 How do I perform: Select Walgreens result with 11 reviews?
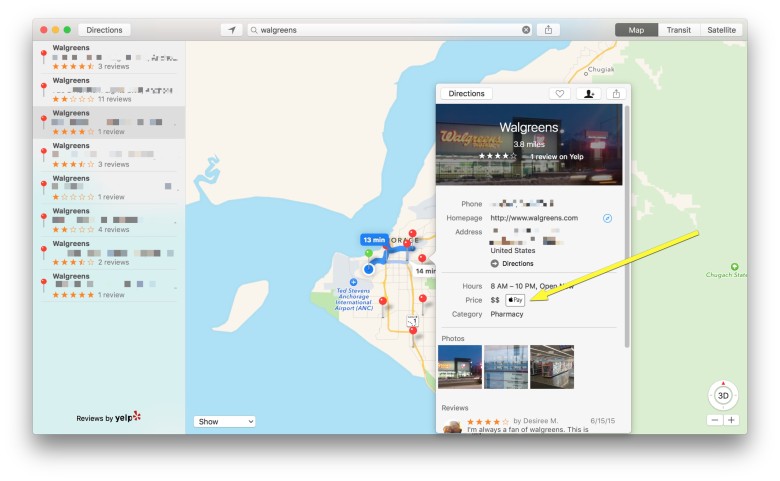pyautogui.click(x=108, y=90)
